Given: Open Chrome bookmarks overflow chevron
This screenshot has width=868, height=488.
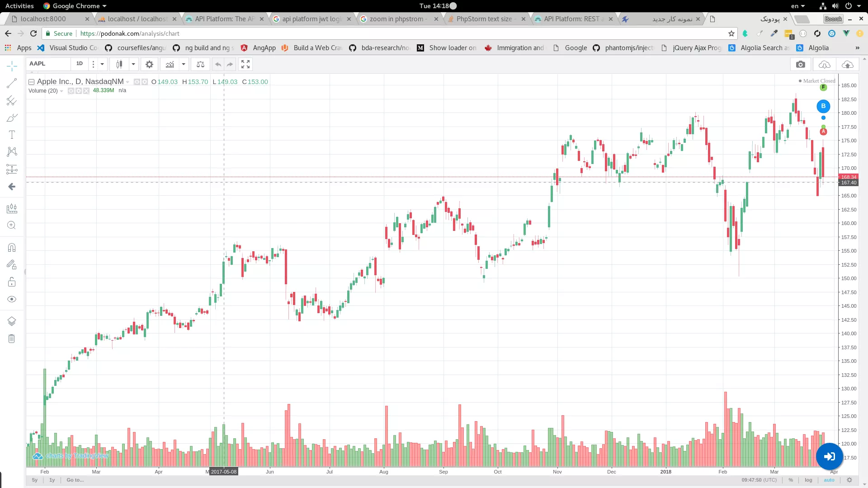Looking at the screenshot, I should [x=857, y=48].
